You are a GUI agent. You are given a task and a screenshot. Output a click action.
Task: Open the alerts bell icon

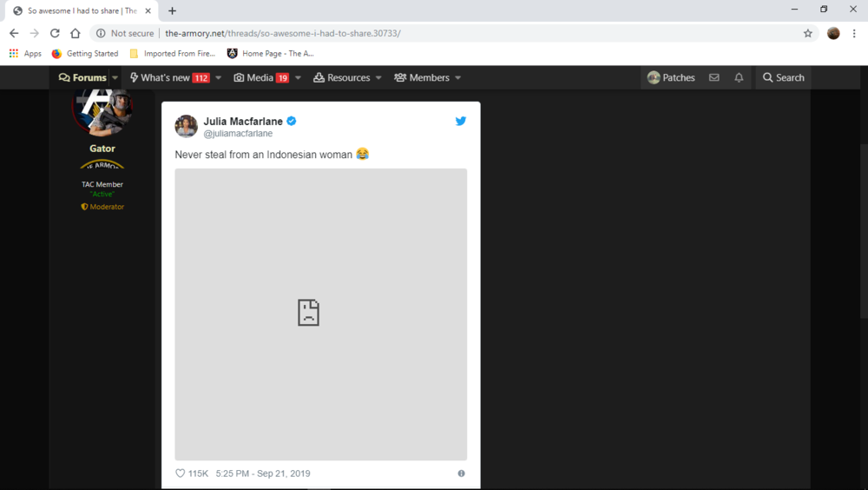[739, 77]
